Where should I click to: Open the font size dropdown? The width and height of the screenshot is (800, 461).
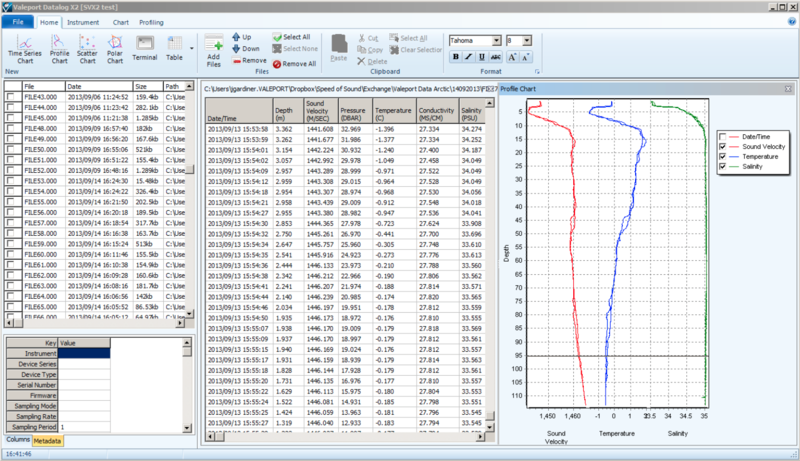pos(529,40)
